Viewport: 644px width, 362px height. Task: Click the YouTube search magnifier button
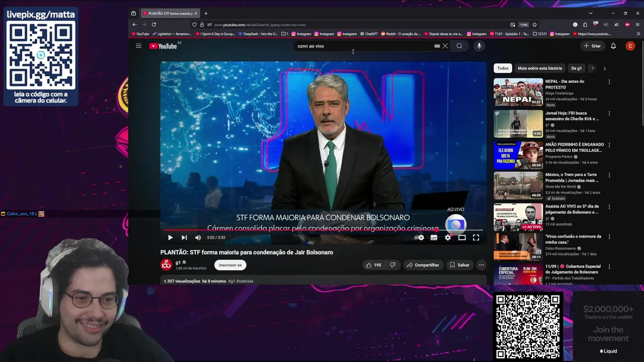click(459, 46)
